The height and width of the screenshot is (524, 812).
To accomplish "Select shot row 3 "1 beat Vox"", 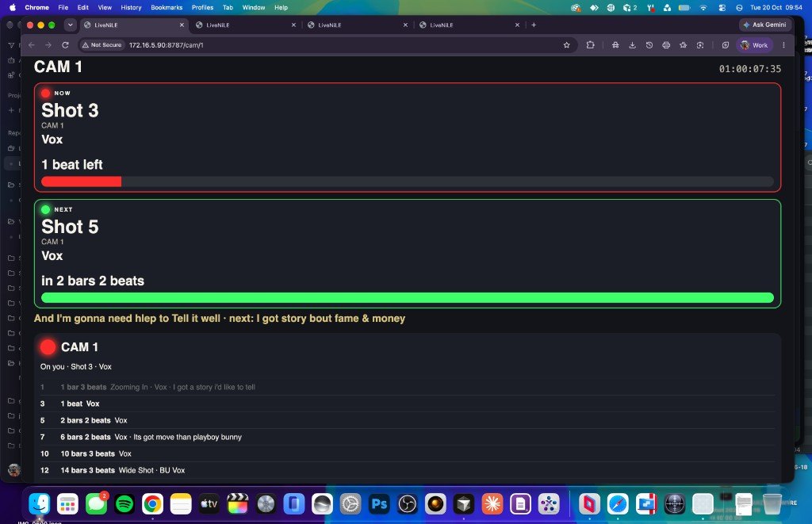I will coord(408,404).
